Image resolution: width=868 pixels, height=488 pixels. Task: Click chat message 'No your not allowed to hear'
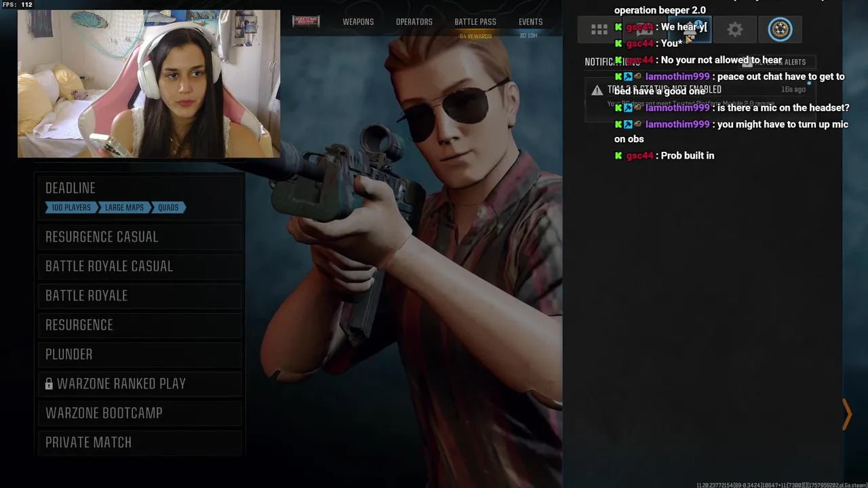click(x=722, y=60)
